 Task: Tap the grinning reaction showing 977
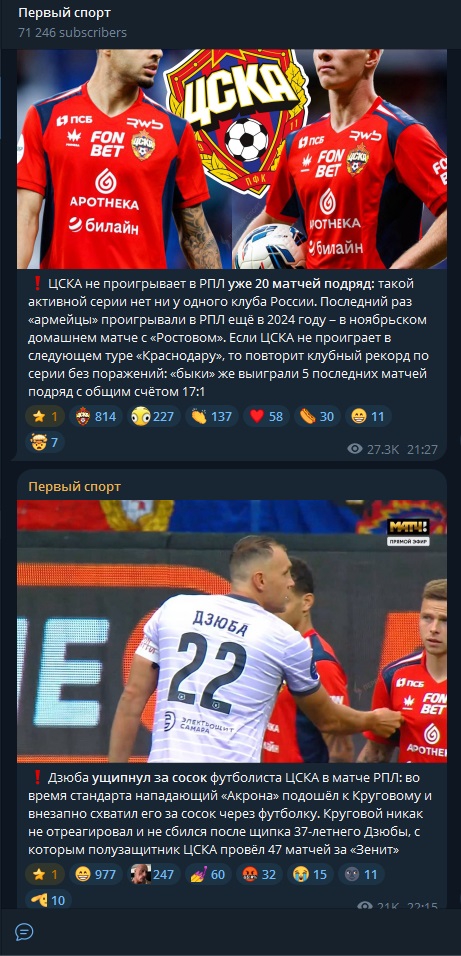tap(95, 874)
